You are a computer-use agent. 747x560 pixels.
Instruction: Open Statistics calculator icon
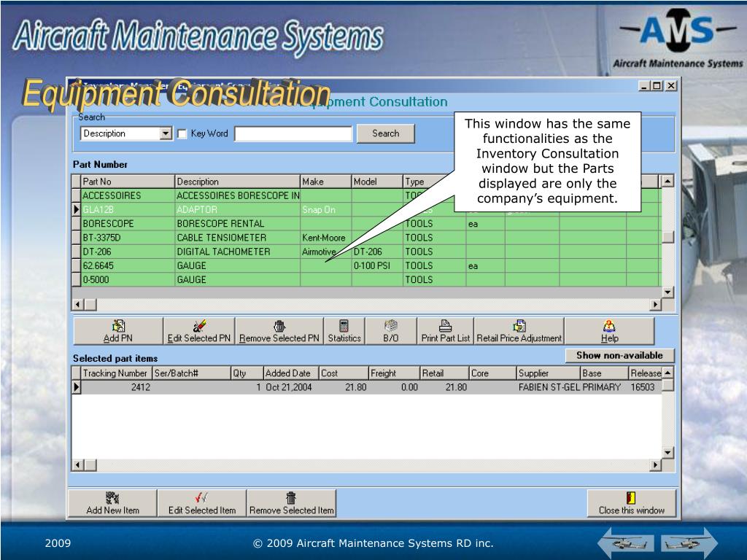tap(344, 326)
